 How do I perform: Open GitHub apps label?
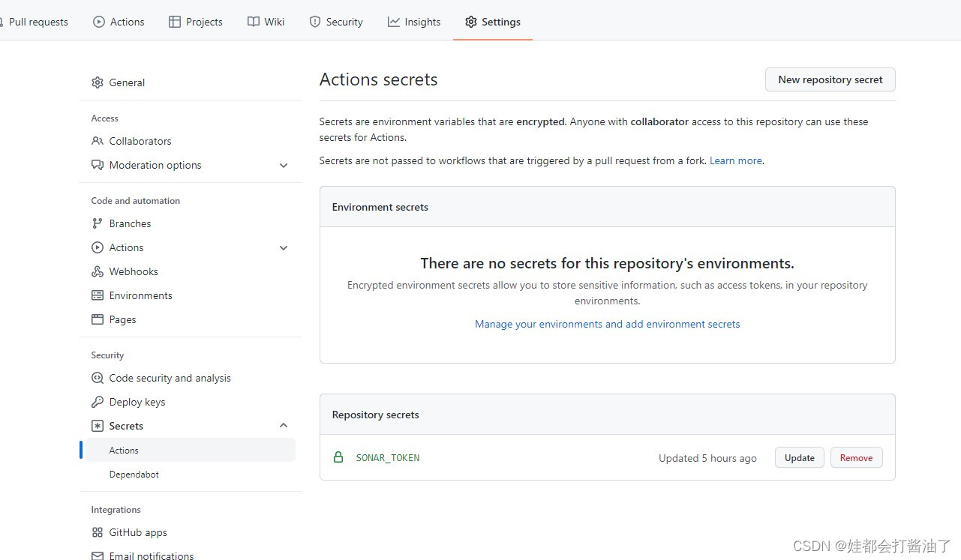pyautogui.click(x=138, y=532)
